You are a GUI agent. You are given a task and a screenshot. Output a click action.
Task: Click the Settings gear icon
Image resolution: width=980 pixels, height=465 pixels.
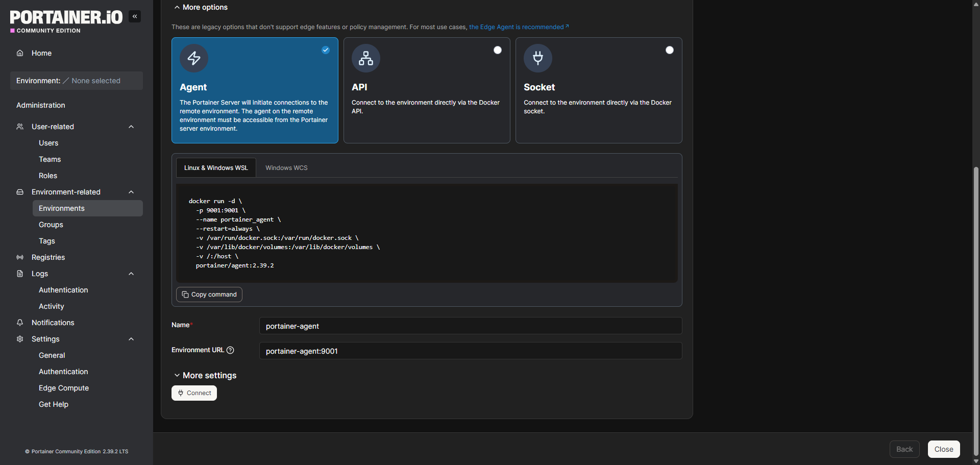pos(20,339)
